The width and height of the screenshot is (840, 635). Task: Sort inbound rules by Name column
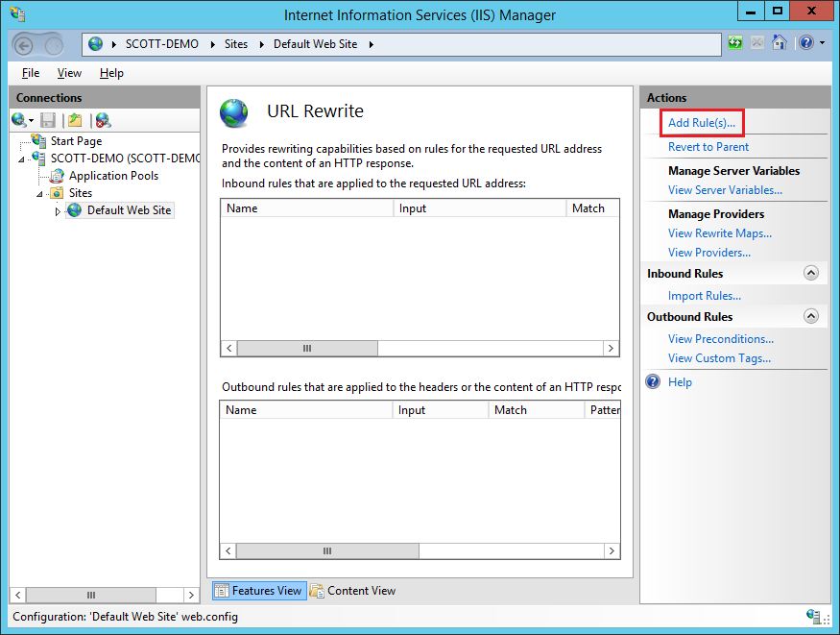pos(307,208)
